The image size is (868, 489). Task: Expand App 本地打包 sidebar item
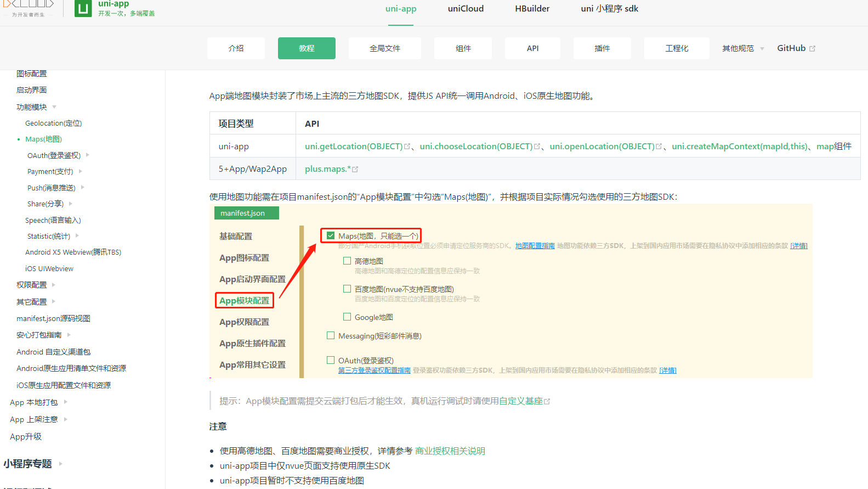tap(66, 402)
